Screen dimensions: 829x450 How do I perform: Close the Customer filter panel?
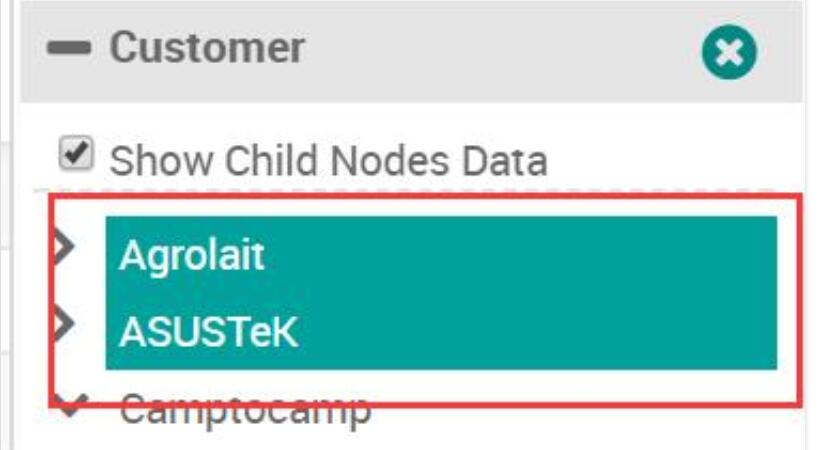(x=729, y=53)
